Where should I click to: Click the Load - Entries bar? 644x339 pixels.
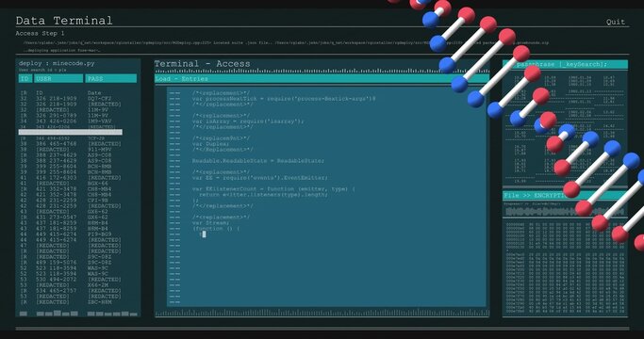coord(322,79)
